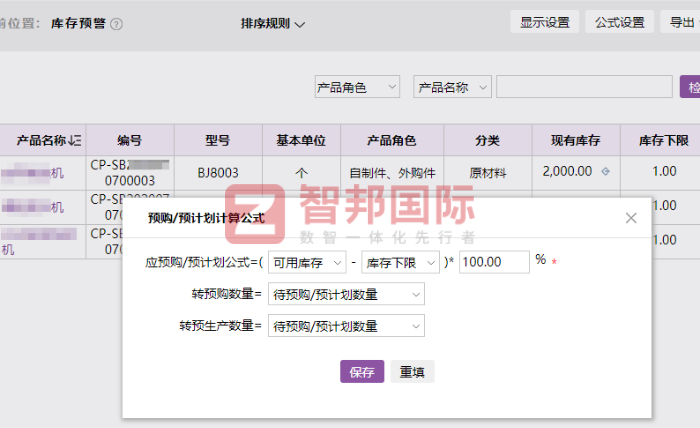
Task: Expand the 转预生产数量 dropdown
Action: 346,326
